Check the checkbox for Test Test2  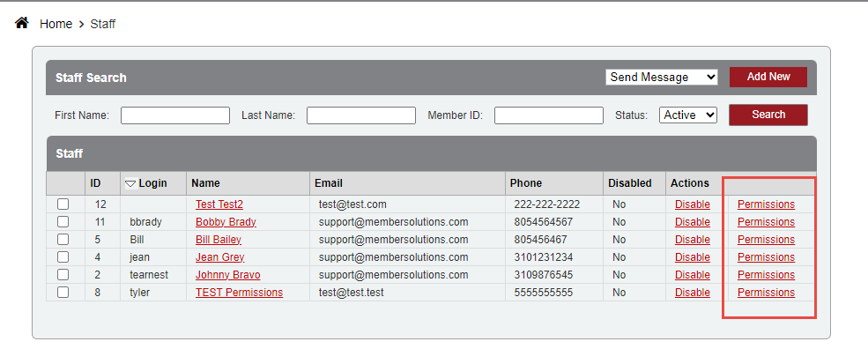pos(63,204)
